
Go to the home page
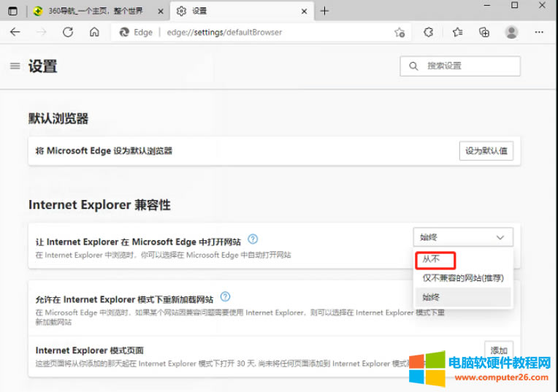click(x=94, y=32)
